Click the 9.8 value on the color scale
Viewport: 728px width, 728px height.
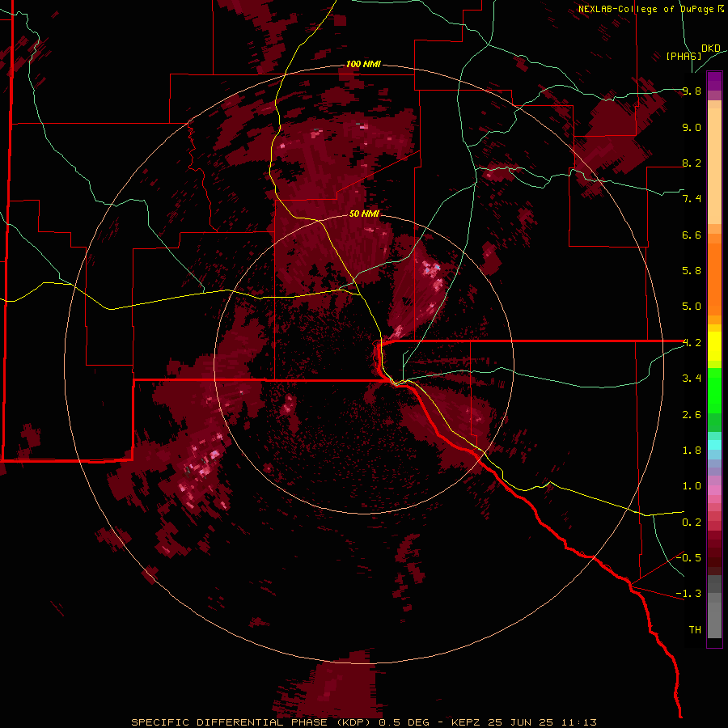click(692, 91)
